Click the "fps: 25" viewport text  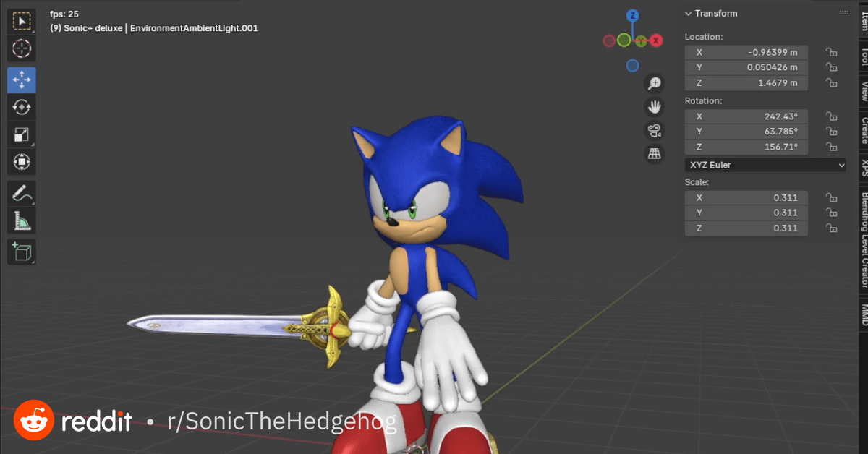coord(64,14)
